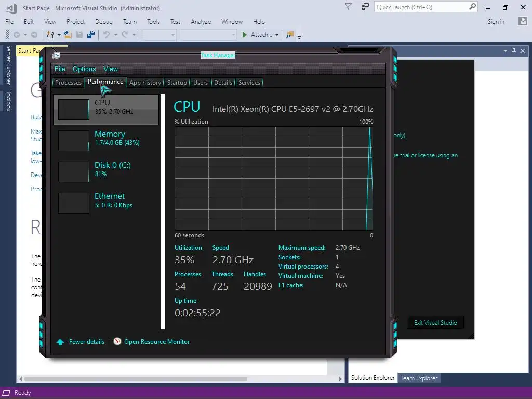Select the Disk 0 (C:) thumbnail
The height and width of the screenshot is (399, 532).
tap(74, 172)
